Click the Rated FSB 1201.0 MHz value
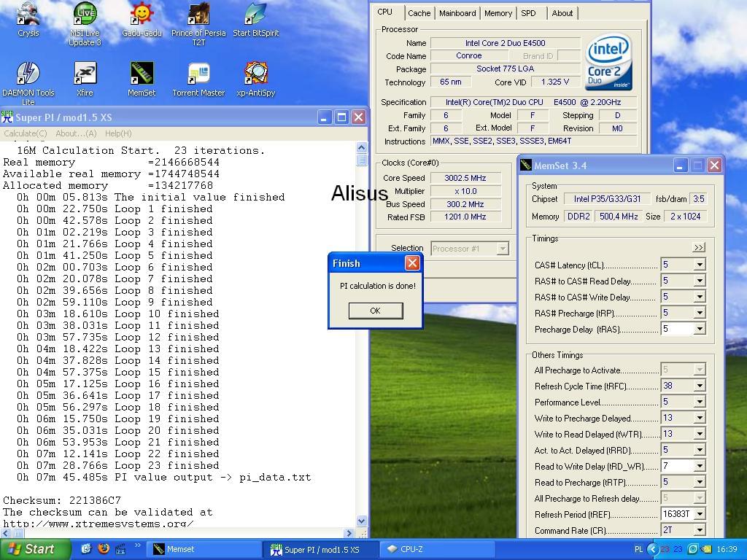The image size is (747, 560). coord(465,217)
